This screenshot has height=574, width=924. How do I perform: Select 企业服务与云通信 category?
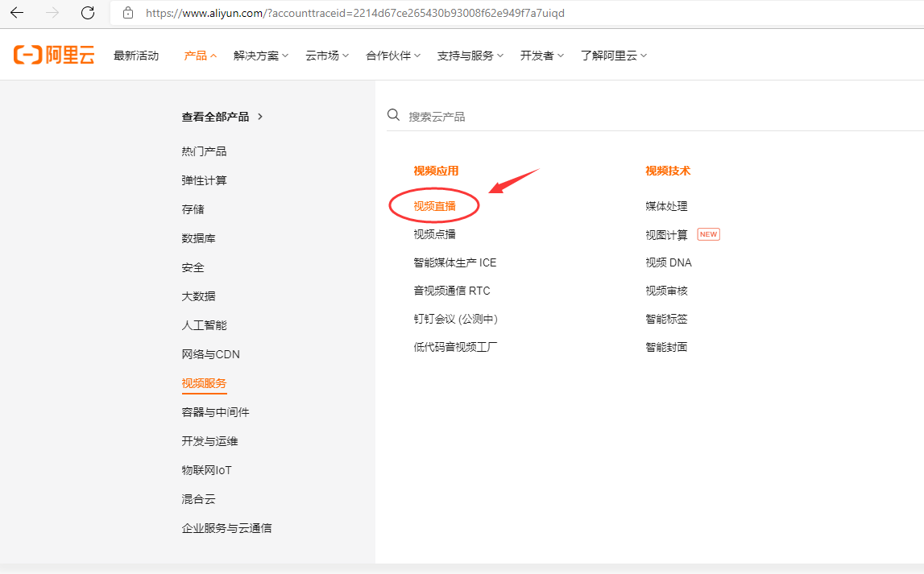pyautogui.click(x=227, y=528)
